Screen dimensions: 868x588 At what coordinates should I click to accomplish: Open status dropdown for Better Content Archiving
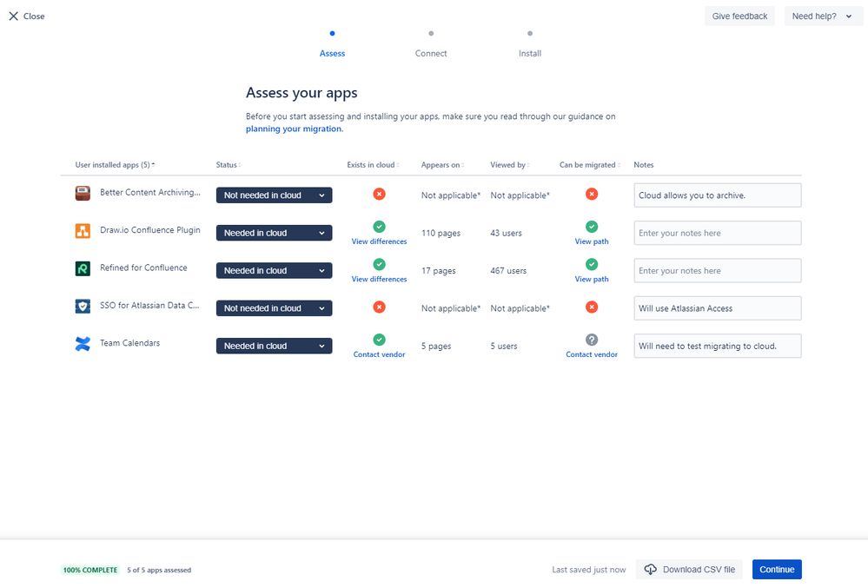coord(274,195)
